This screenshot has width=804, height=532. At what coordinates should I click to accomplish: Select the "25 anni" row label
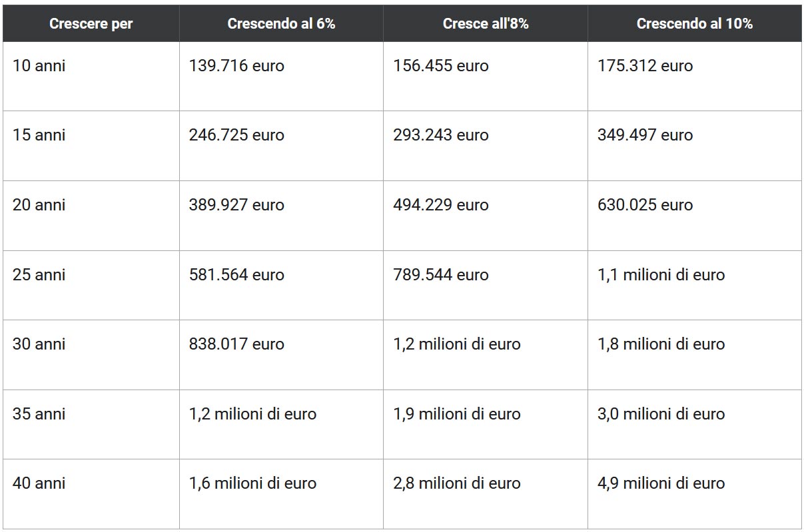39,274
